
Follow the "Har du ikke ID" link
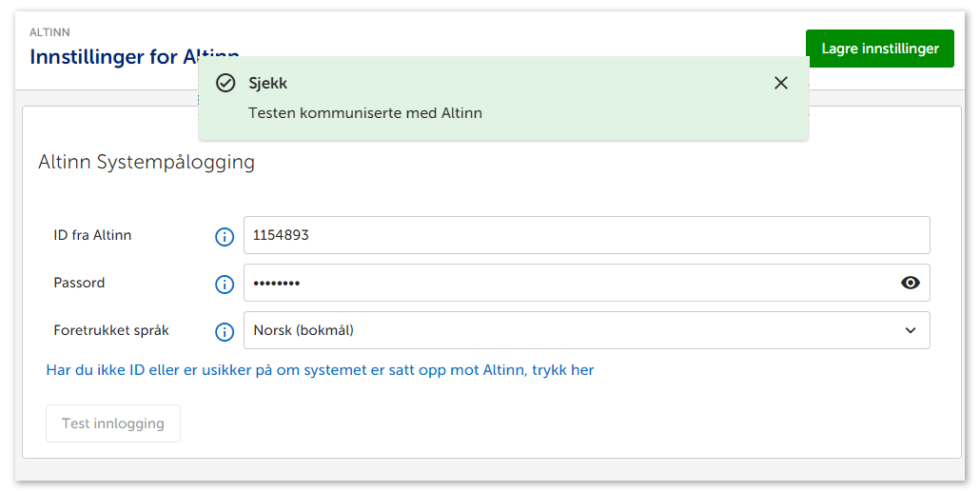click(x=320, y=369)
